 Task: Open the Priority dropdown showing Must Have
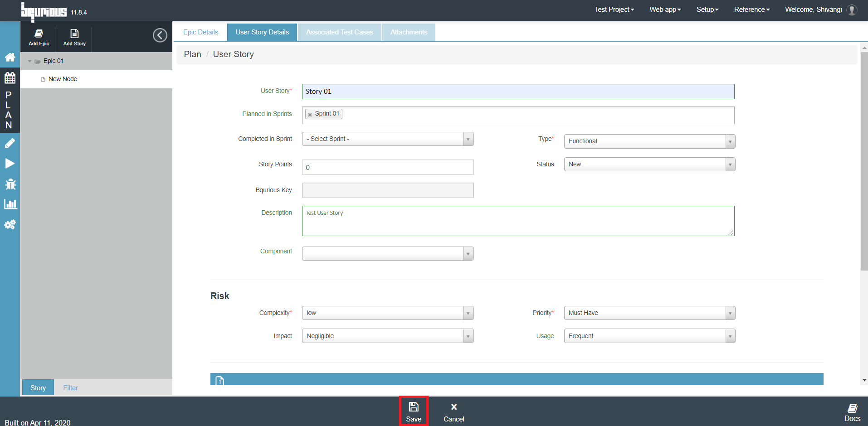pos(649,313)
